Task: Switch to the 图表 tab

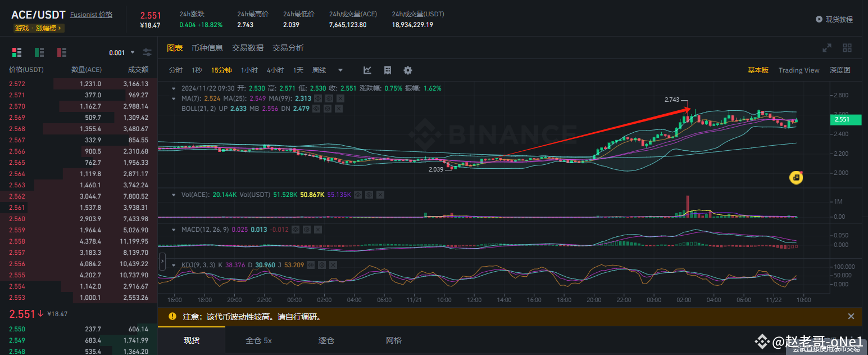Action: (175, 48)
